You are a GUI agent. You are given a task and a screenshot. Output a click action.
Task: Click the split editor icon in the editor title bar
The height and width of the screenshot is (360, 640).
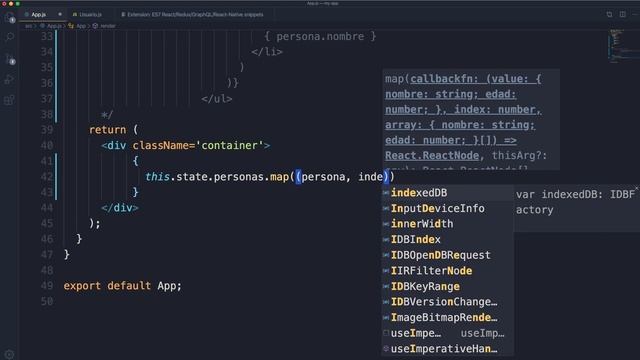click(622, 14)
